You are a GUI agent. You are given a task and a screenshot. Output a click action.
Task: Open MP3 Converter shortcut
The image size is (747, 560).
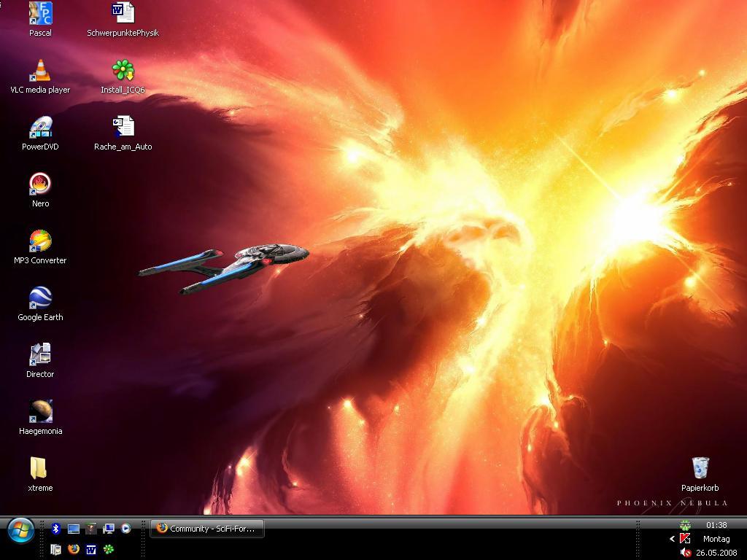pos(40,241)
